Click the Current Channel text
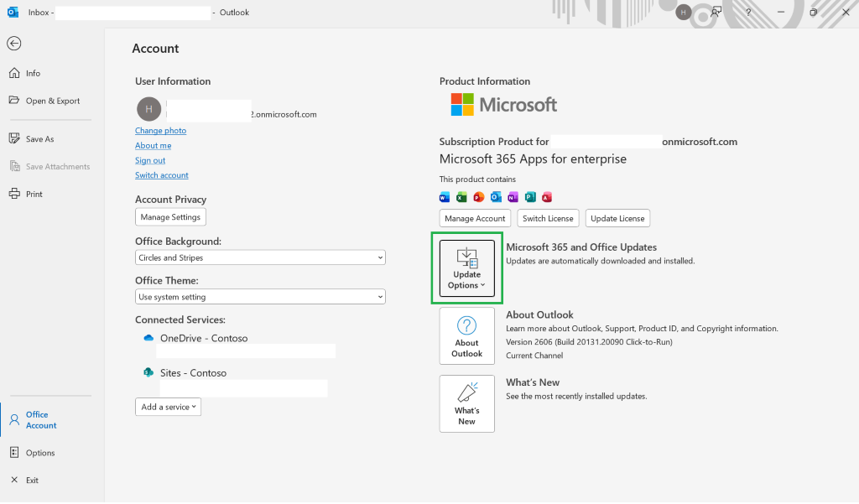The width and height of the screenshot is (859, 504). (x=534, y=356)
